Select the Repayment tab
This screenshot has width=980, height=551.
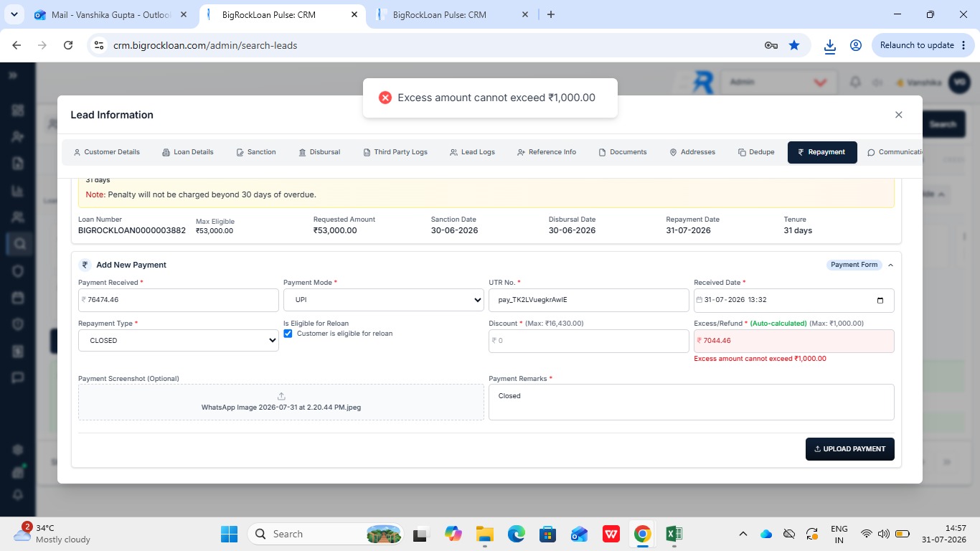822,152
